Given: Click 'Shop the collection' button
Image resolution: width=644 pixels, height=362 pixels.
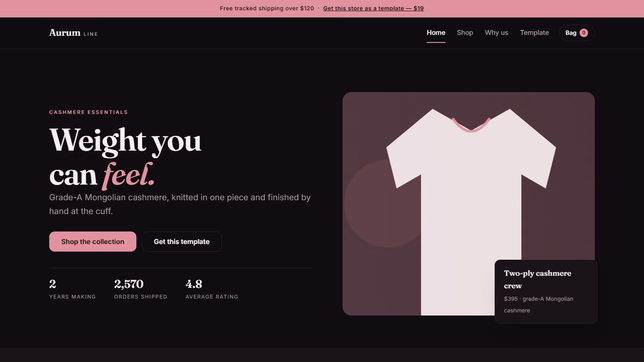Looking at the screenshot, I should [x=93, y=241].
